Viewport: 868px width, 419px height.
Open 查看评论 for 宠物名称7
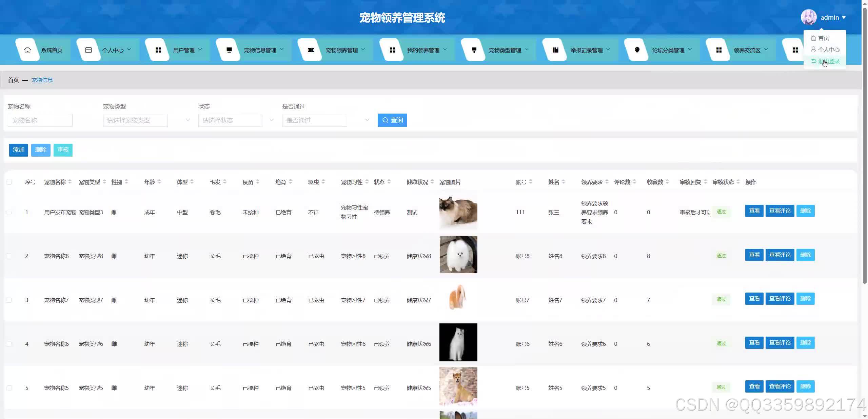pyautogui.click(x=780, y=299)
